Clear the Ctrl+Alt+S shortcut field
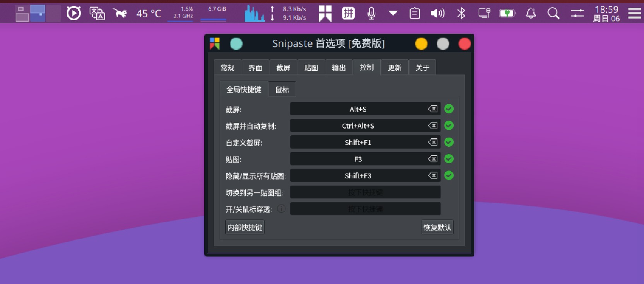644x284 pixels. click(x=432, y=126)
